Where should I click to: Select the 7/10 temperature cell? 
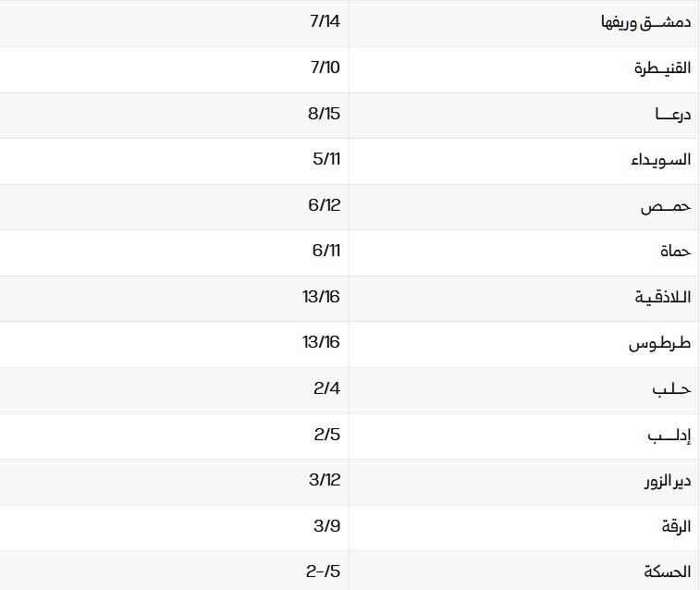pyautogui.click(x=325, y=68)
